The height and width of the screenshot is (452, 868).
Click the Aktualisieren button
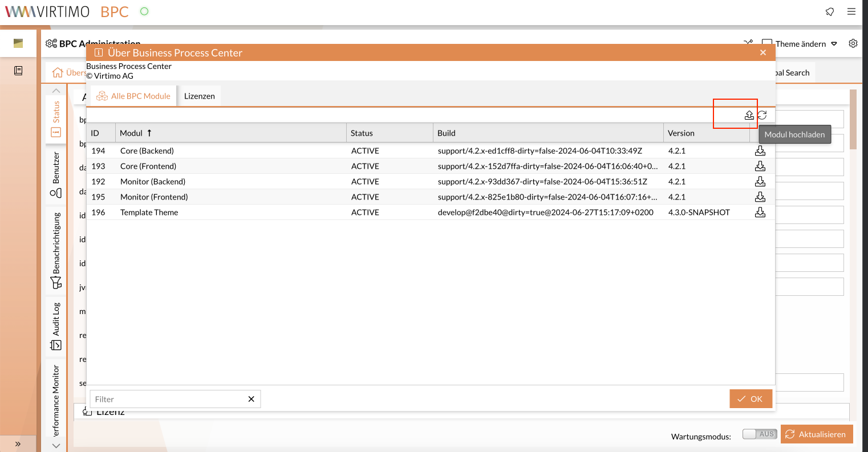click(x=817, y=434)
